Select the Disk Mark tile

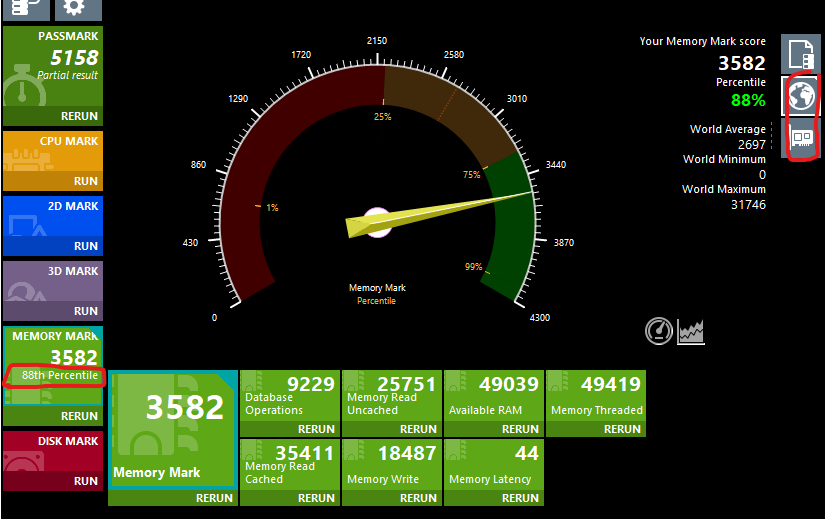[x=53, y=452]
